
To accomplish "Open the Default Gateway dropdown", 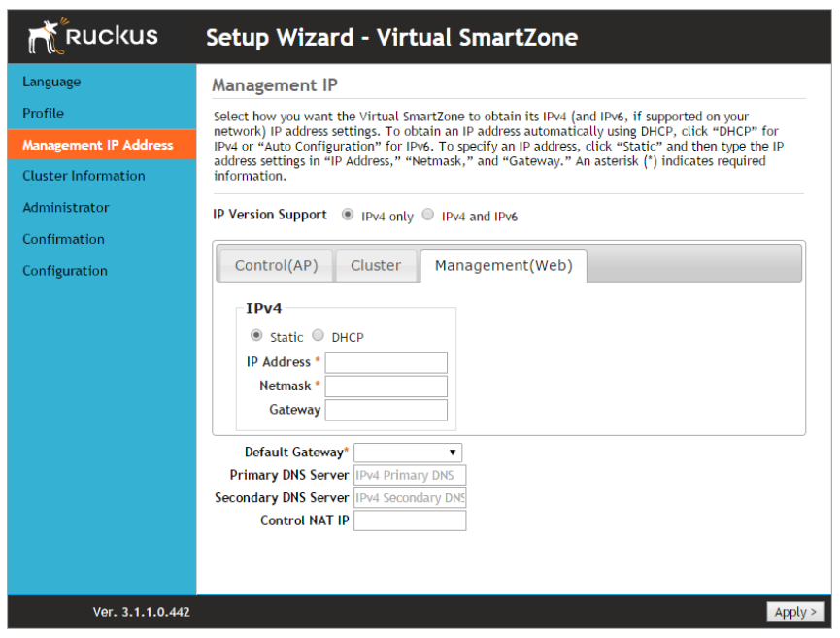I will [x=408, y=453].
